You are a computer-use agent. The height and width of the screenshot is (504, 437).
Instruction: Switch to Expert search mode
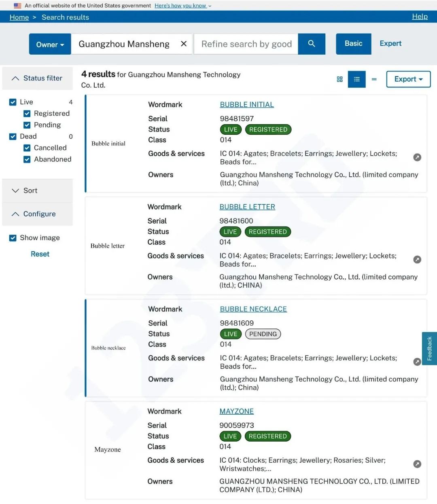point(390,43)
